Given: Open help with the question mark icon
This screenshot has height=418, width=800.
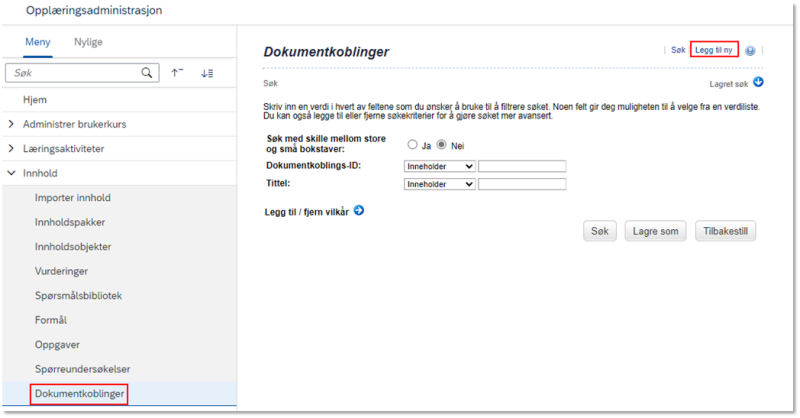Looking at the screenshot, I should (x=750, y=51).
